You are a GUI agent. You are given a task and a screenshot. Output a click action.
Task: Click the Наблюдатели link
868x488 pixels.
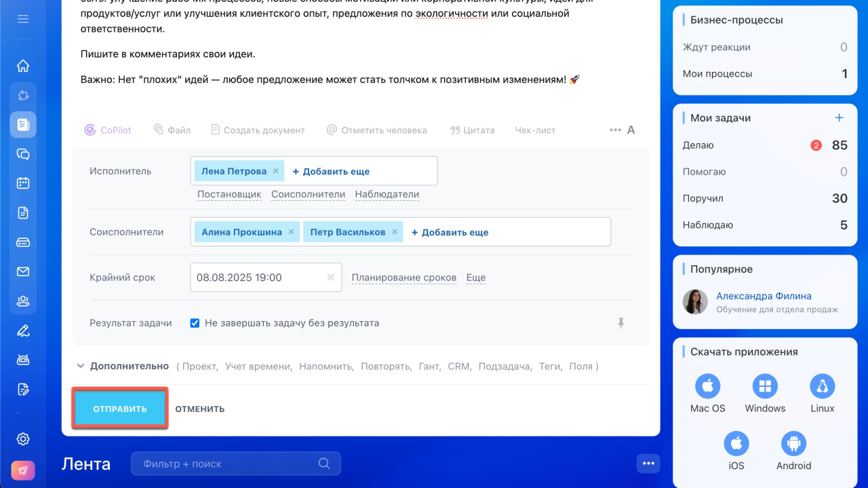pyautogui.click(x=387, y=194)
